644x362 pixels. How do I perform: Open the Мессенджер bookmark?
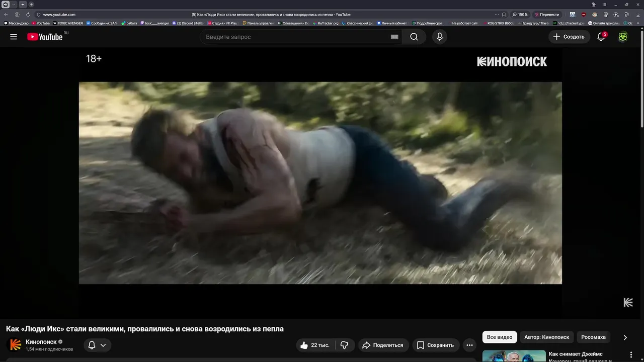coord(16,23)
